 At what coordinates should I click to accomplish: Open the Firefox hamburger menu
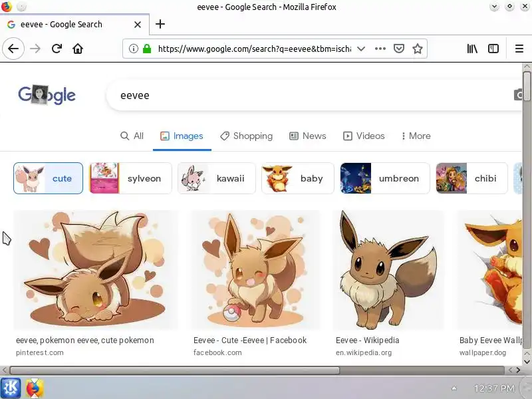519,49
